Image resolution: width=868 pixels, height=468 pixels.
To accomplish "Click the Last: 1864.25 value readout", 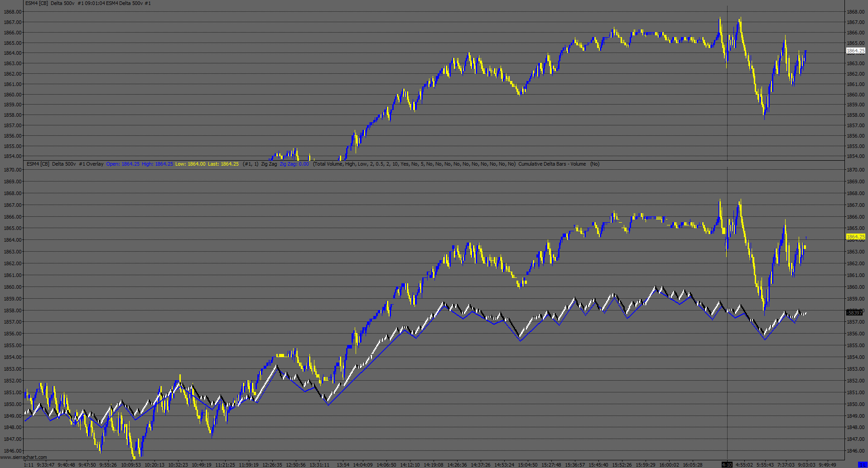I will (223, 164).
